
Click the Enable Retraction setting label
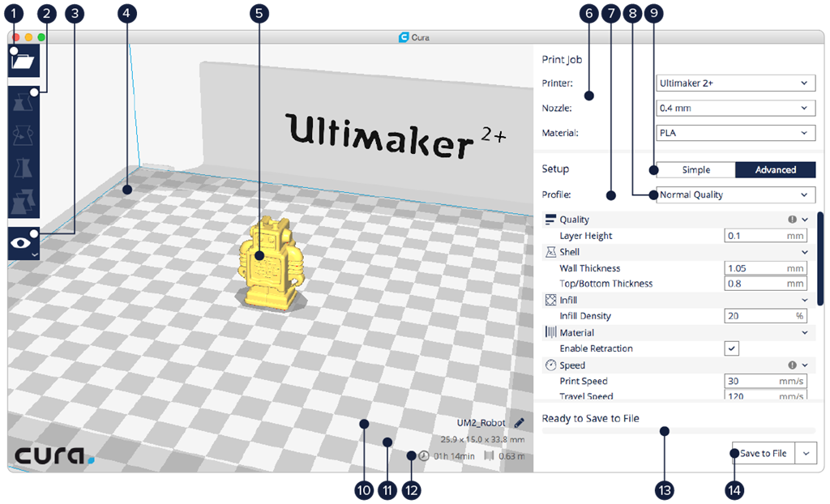point(596,348)
